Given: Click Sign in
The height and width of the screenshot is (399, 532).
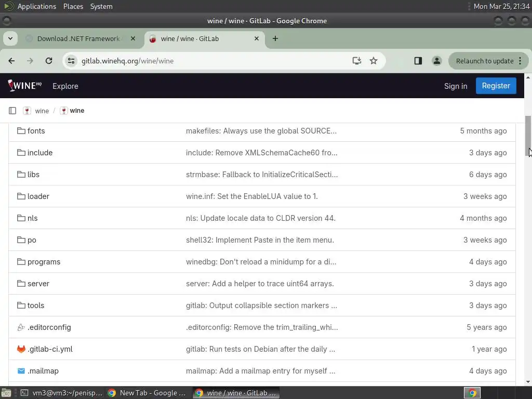Looking at the screenshot, I should [x=456, y=86].
